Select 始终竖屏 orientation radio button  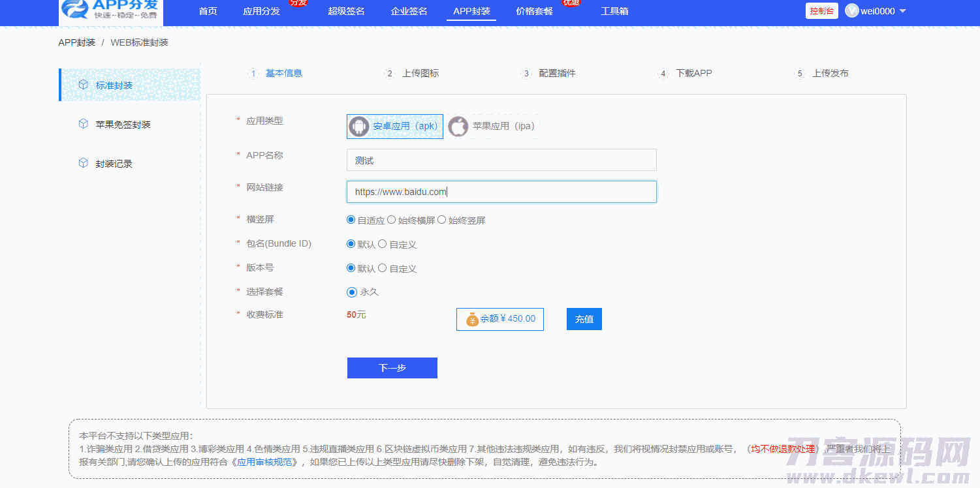click(x=442, y=220)
